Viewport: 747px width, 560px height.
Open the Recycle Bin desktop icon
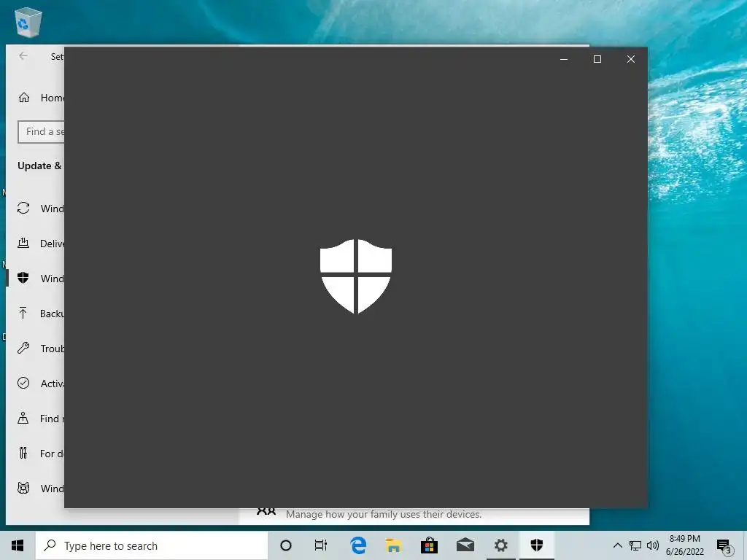[x=28, y=22]
